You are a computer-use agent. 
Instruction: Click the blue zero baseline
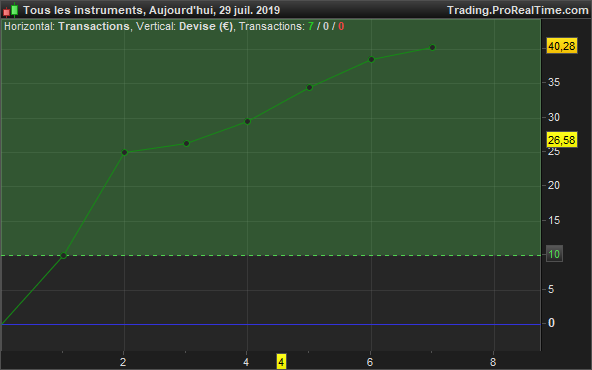point(270,324)
